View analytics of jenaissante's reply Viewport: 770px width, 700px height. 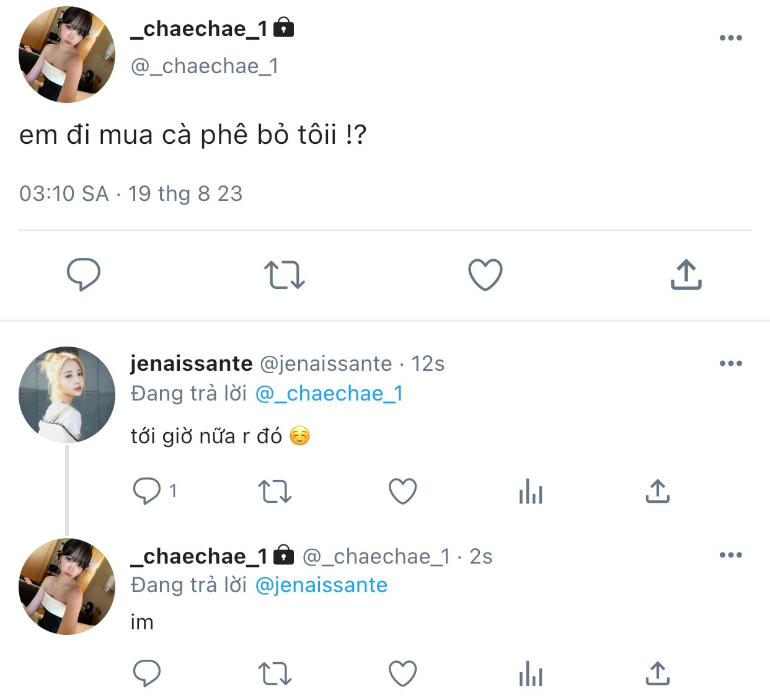click(x=531, y=492)
